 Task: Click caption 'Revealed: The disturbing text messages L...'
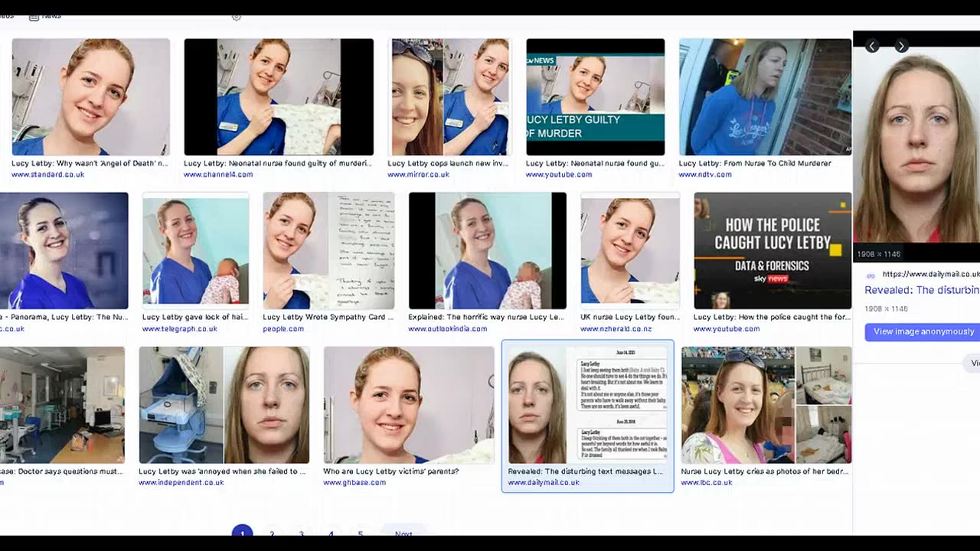click(x=585, y=472)
